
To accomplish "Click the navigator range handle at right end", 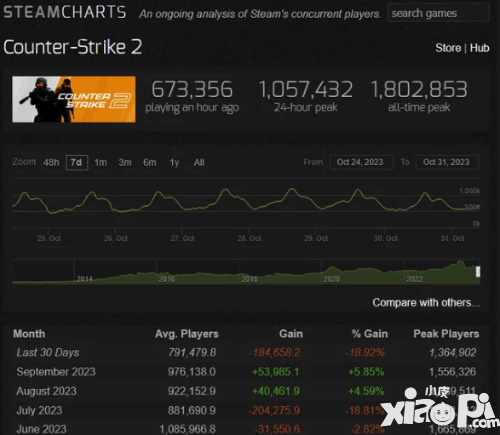I will [478, 272].
